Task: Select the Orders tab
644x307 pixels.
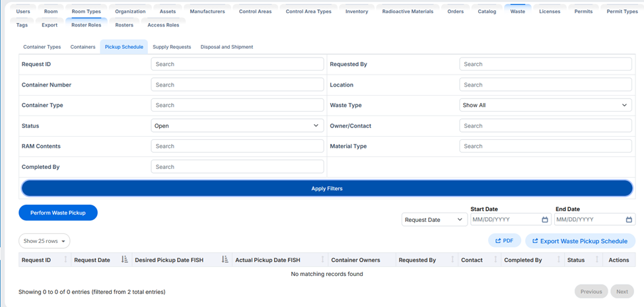Action: (456, 11)
